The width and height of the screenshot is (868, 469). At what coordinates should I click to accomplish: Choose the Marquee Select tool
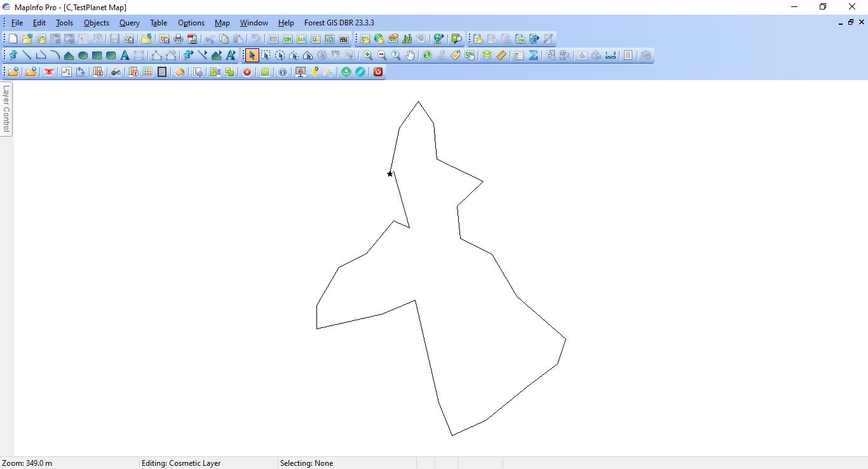[266, 55]
